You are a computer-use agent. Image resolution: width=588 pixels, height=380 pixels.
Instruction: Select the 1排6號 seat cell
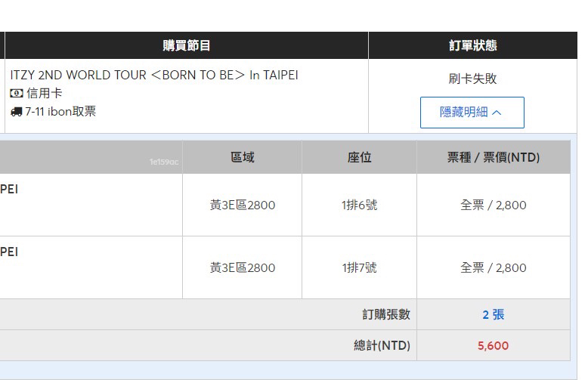coord(359,205)
